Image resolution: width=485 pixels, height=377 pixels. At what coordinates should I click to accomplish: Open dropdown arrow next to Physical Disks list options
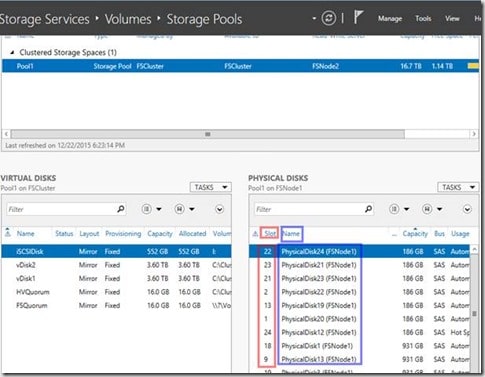(406, 209)
